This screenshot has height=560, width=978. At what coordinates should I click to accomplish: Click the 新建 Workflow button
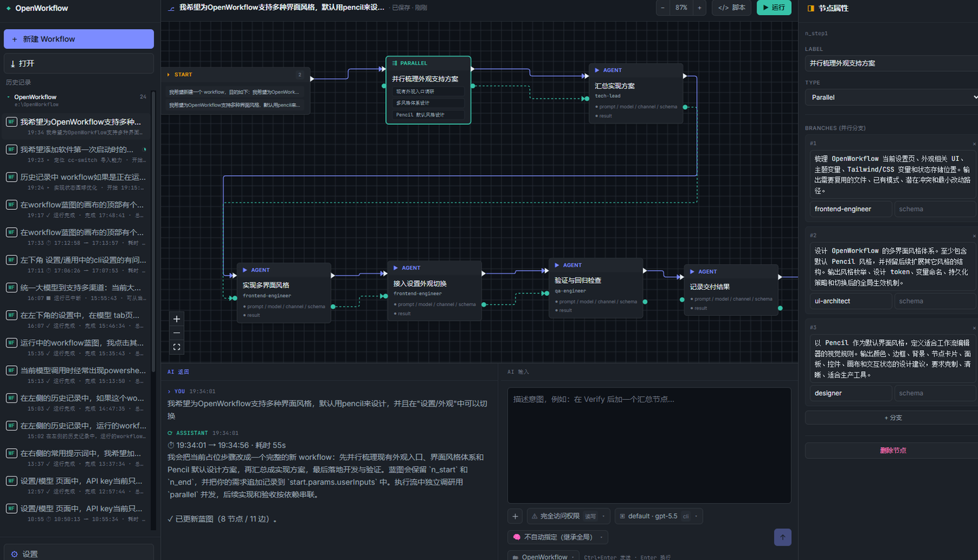(x=79, y=39)
